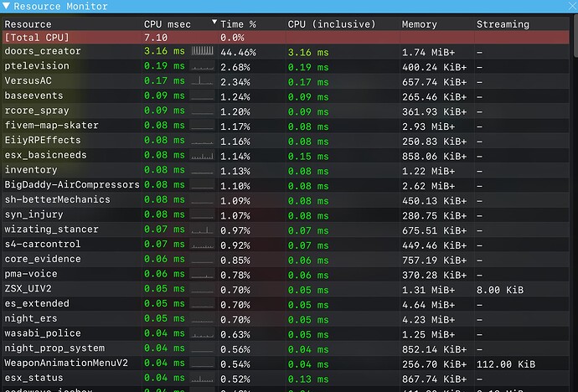Click WeaponAnimationMenuV2 streaming value 112.00 KiB

(x=506, y=364)
